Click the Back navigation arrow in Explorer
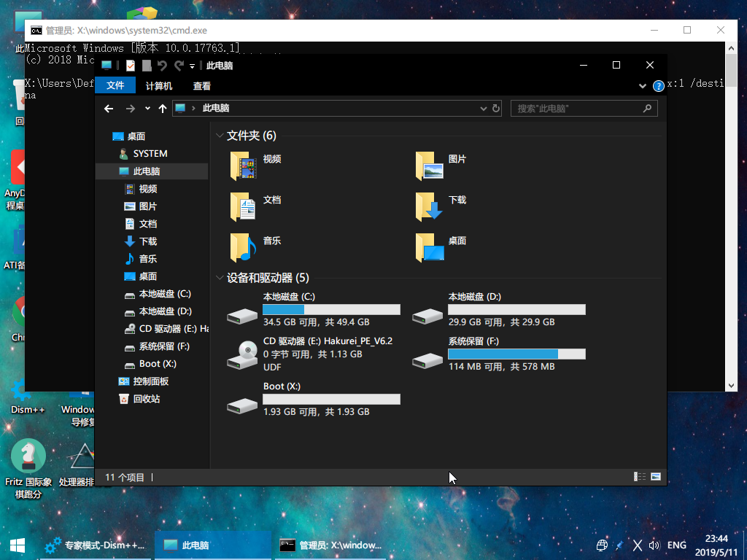Viewport: 747px width, 560px height. click(108, 108)
